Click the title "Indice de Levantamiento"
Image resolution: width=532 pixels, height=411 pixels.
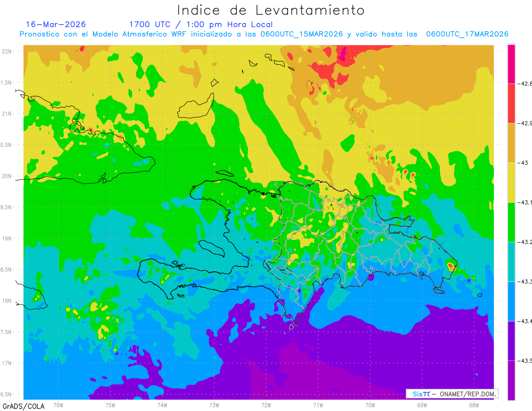tap(271, 10)
